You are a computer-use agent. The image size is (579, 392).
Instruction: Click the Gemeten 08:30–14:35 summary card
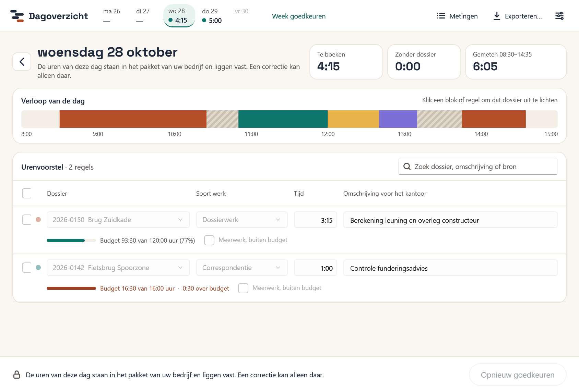pyautogui.click(x=516, y=62)
